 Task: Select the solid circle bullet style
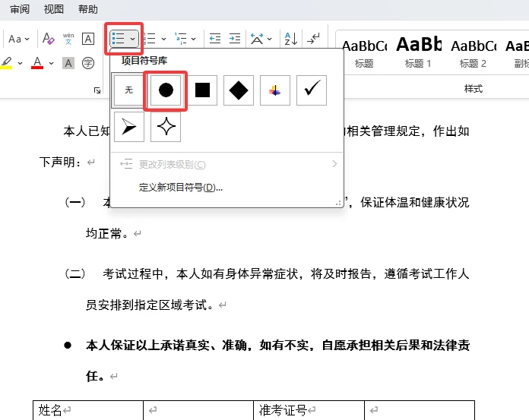165,90
